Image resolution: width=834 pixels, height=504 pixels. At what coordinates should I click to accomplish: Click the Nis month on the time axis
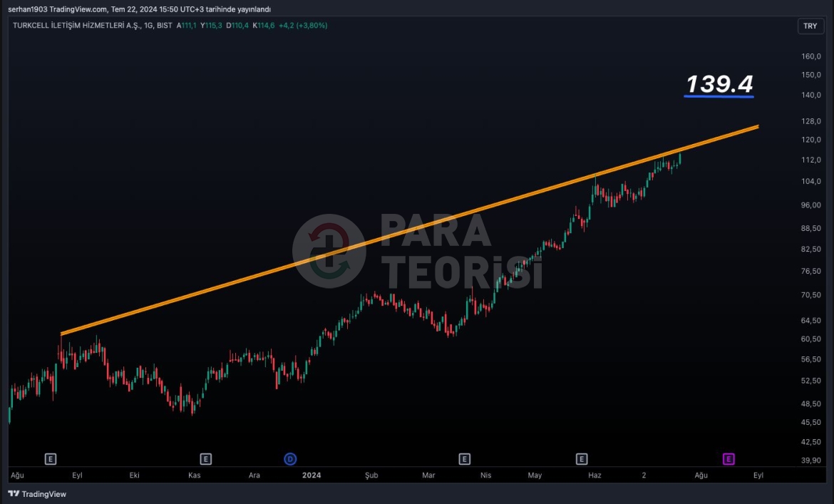(x=485, y=475)
